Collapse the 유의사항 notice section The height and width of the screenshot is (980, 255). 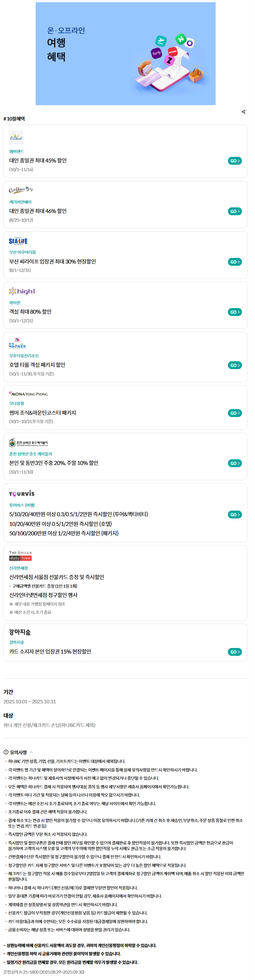tap(31, 752)
